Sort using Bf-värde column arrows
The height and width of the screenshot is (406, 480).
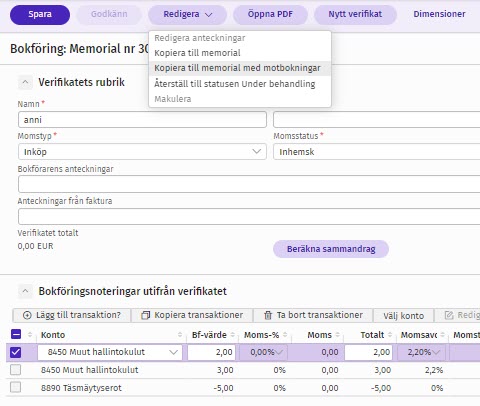pos(233,335)
